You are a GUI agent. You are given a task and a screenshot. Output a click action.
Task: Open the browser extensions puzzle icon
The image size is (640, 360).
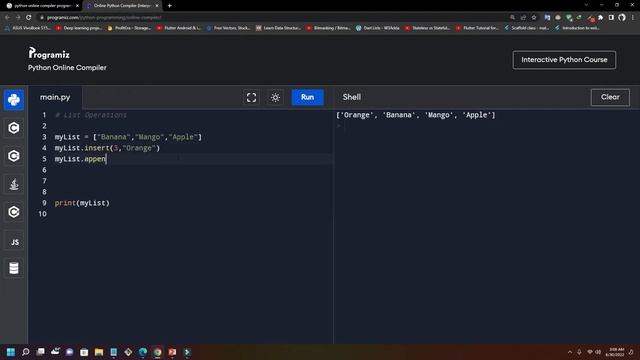(x=600, y=18)
